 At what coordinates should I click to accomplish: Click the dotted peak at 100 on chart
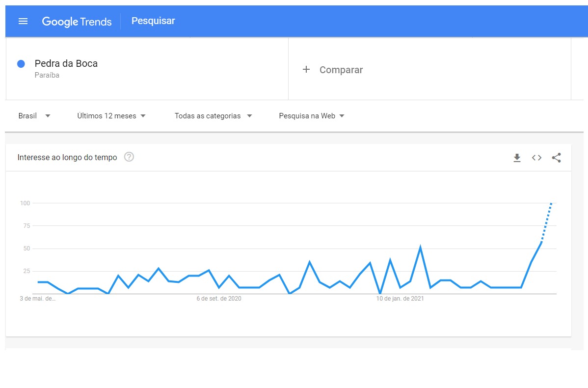(551, 203)
